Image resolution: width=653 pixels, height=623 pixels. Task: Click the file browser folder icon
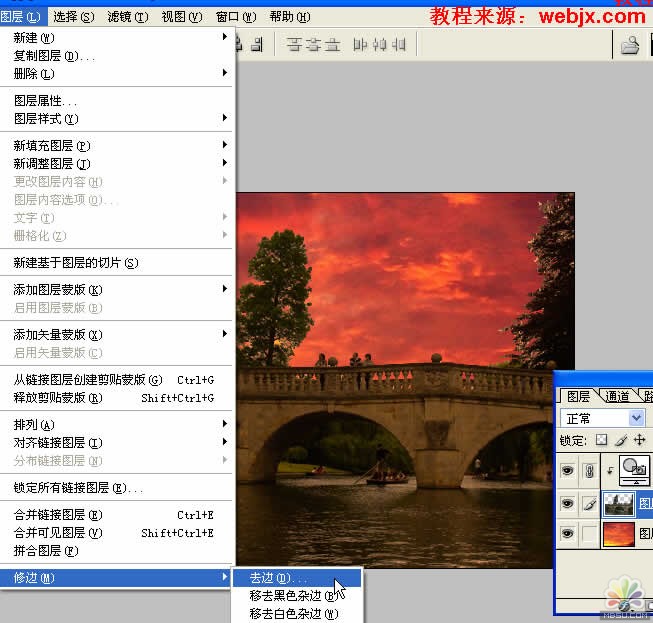point(630,45)
